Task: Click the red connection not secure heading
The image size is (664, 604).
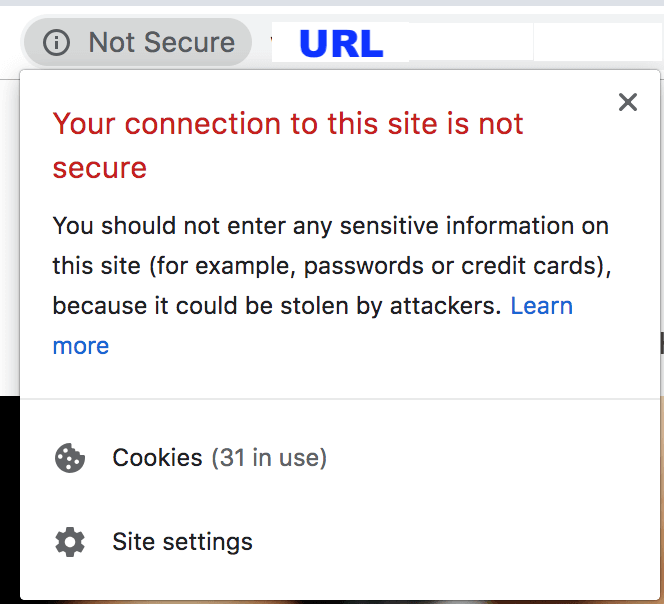Action: pyautogui.click(x=288, y=145)
